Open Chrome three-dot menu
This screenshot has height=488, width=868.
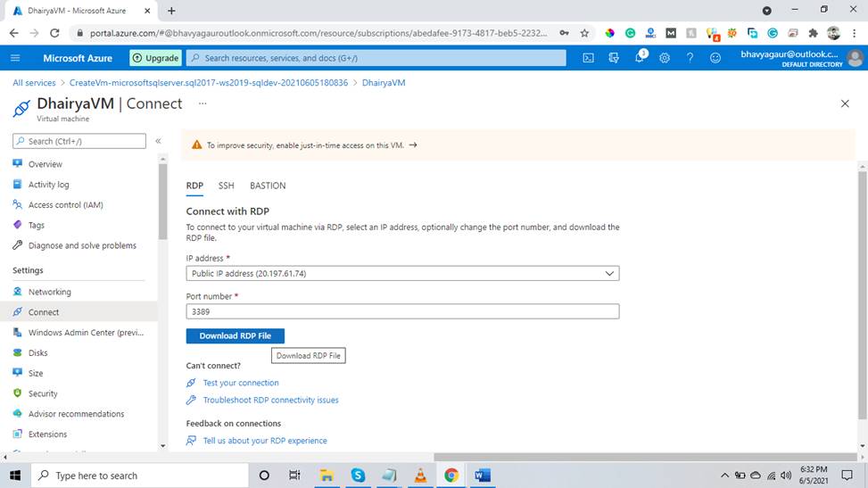[x=854, y=33]
